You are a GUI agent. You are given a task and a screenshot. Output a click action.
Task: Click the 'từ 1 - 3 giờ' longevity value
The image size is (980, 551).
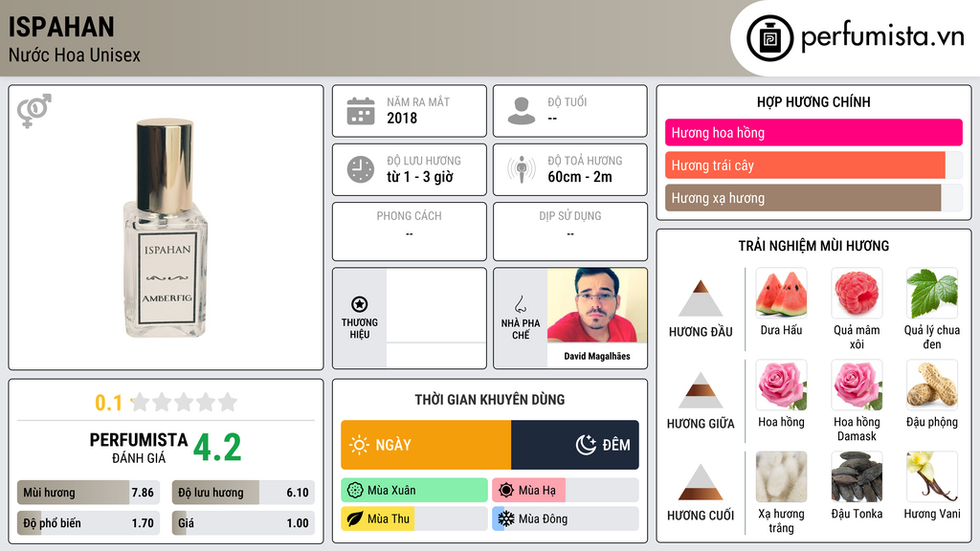(x=420, y=177)
